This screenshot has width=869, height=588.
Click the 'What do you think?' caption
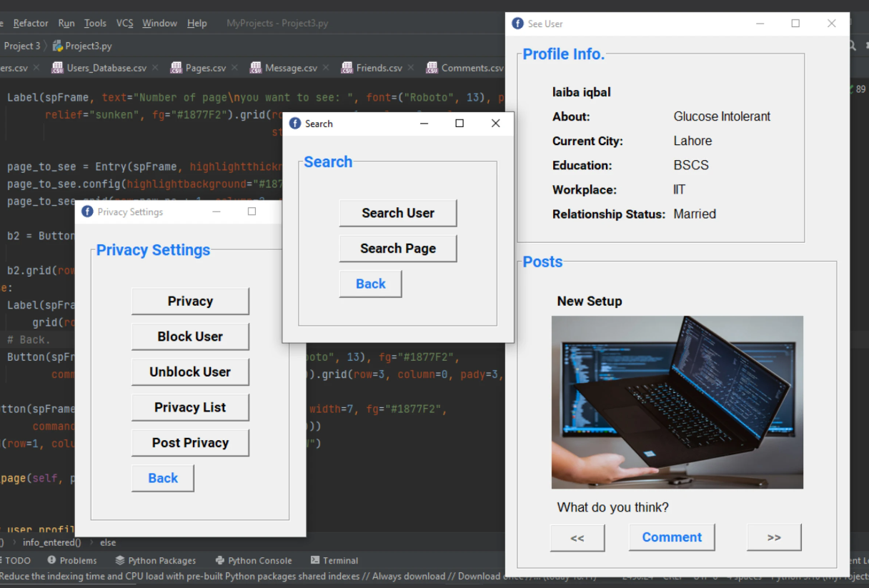pos(613,508)
